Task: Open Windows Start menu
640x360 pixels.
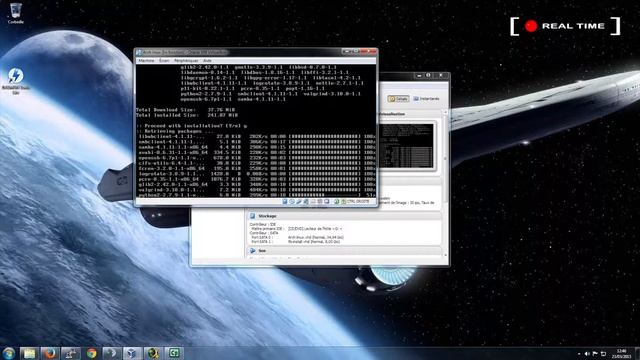Action: 8,353
